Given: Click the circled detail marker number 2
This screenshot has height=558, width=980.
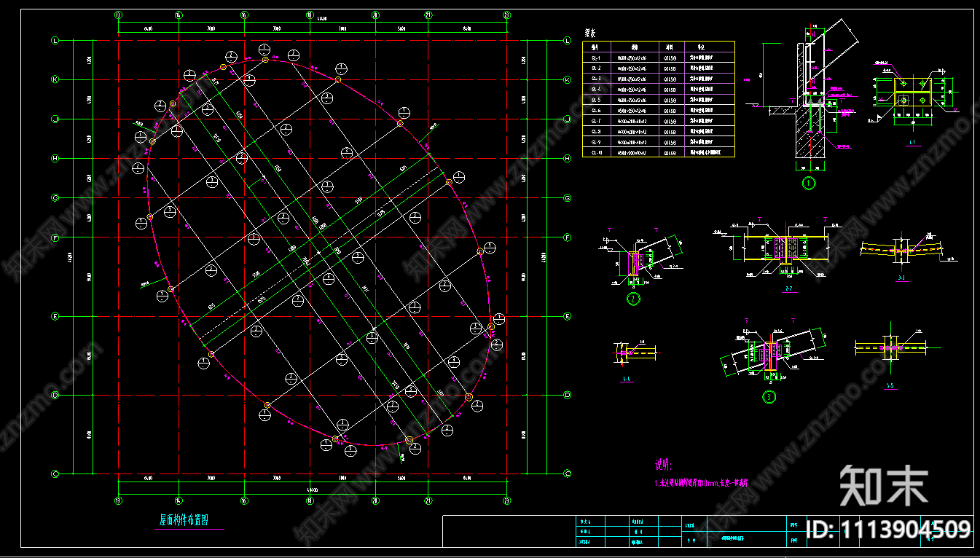Looking at the screenshot, I should [633, 299].
